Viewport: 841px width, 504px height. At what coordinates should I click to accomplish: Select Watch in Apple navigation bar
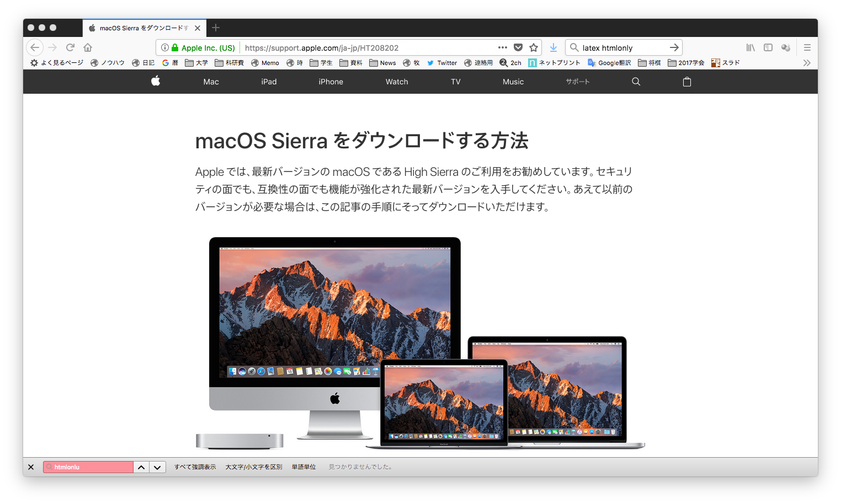tap(397, 82)
